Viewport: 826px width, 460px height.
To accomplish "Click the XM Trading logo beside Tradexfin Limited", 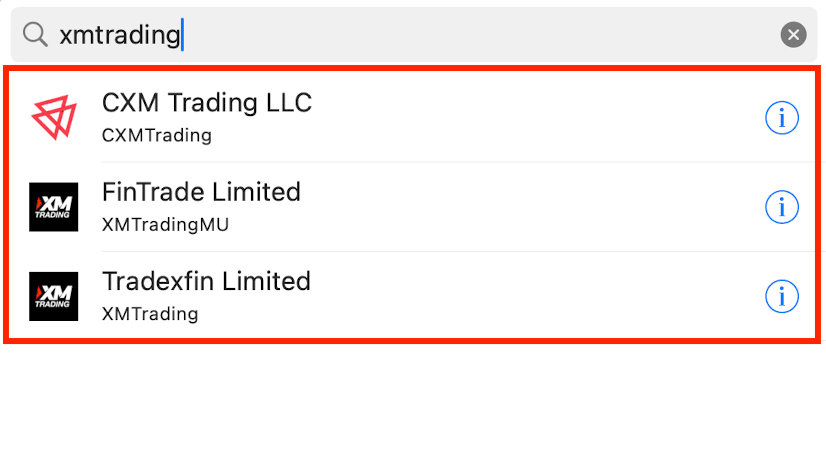I will [54, 296].
